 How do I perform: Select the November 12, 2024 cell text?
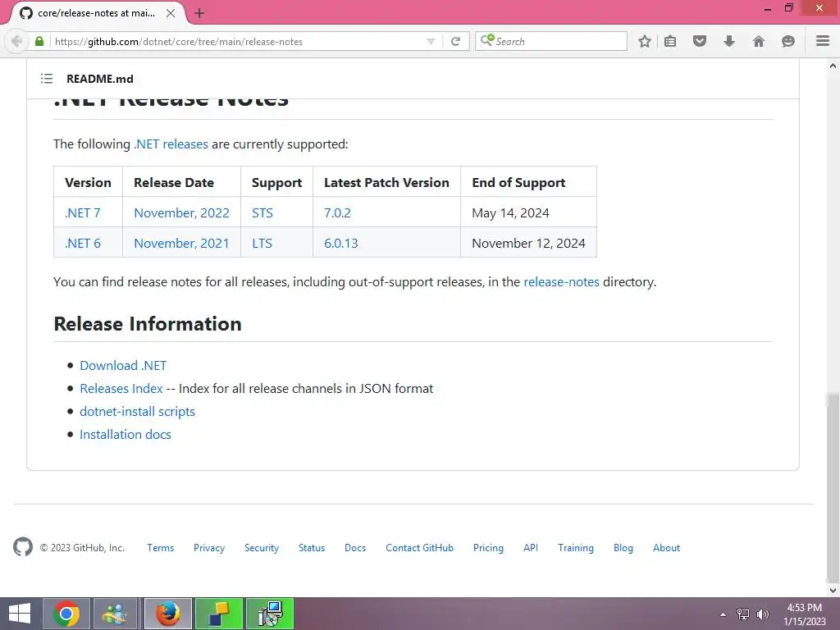coord(528,243)
